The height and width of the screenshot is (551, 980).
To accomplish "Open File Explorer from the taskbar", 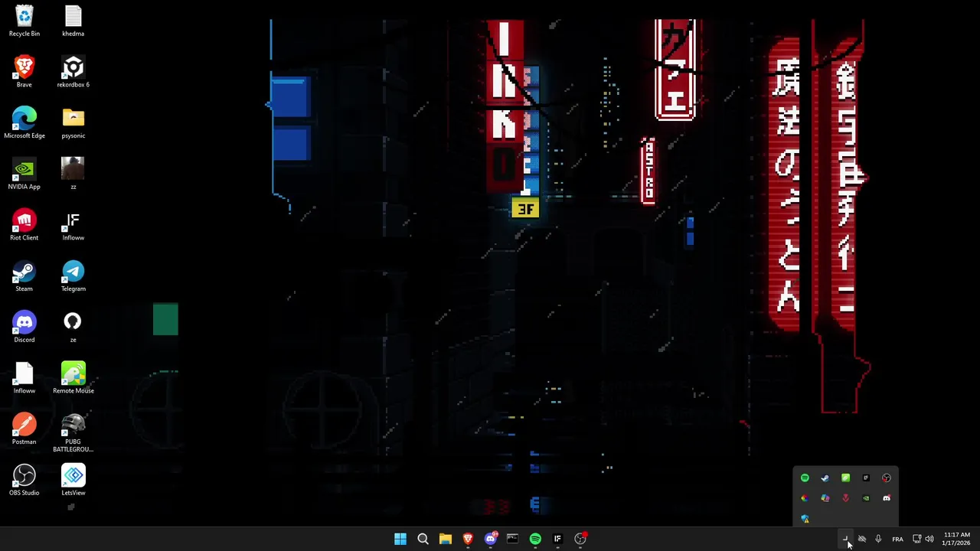I will (446, 539).
